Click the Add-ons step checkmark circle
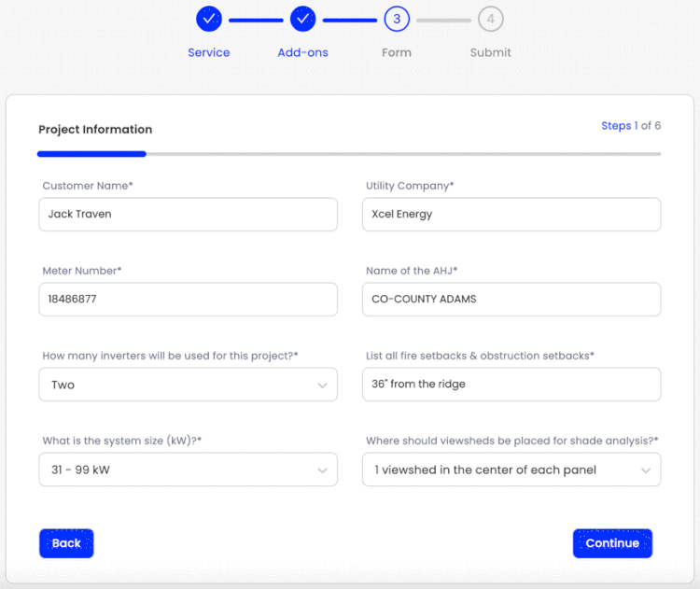Viewport: 700px width, 589px height. 302,20
